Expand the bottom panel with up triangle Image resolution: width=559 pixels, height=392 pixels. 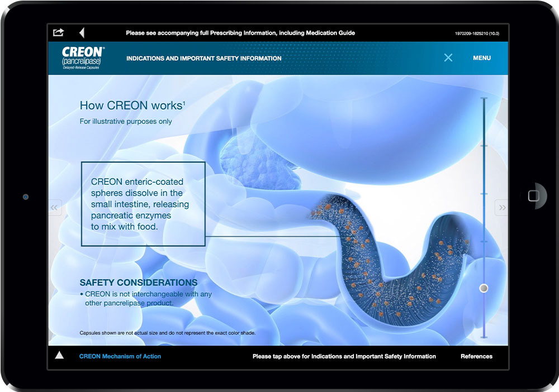(x=60, y=355)
